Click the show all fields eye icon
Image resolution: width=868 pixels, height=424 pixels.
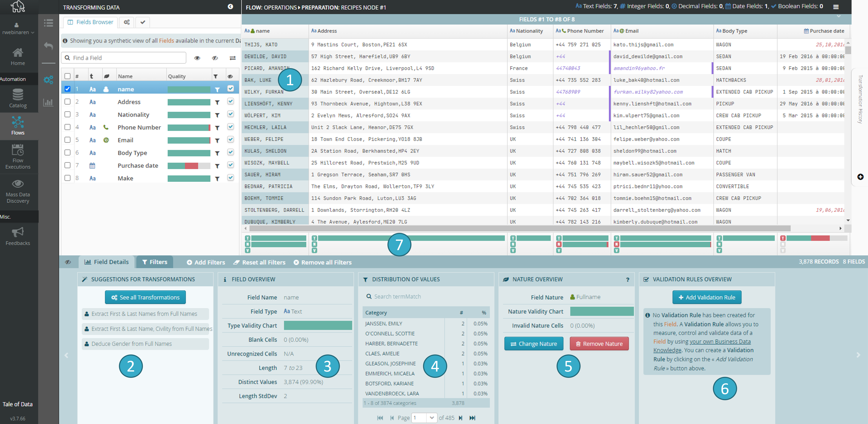197,58
